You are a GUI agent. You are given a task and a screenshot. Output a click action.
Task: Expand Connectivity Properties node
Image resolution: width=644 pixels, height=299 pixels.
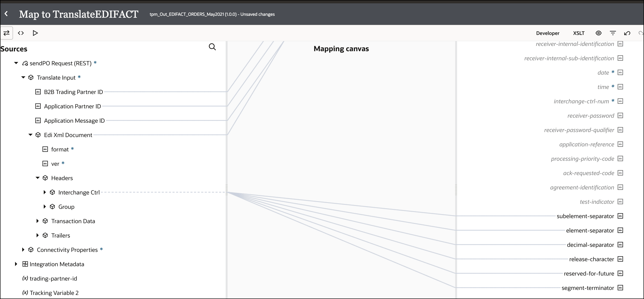(x=23, y=249)
